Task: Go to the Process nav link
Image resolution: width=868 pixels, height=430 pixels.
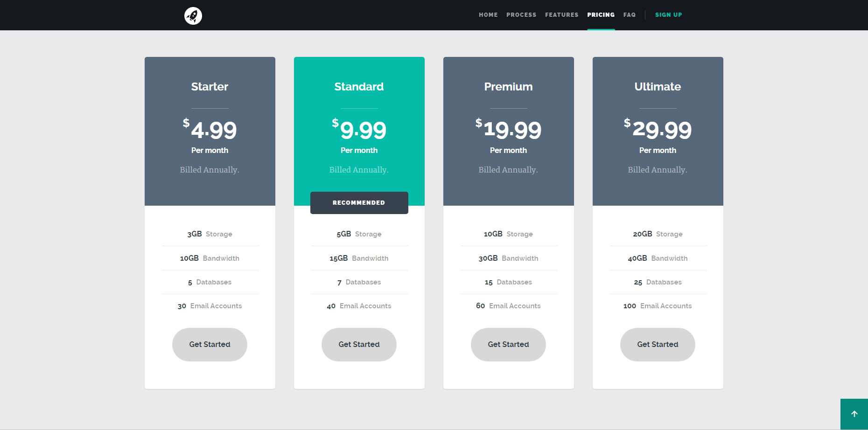Action: coord(521,15)
